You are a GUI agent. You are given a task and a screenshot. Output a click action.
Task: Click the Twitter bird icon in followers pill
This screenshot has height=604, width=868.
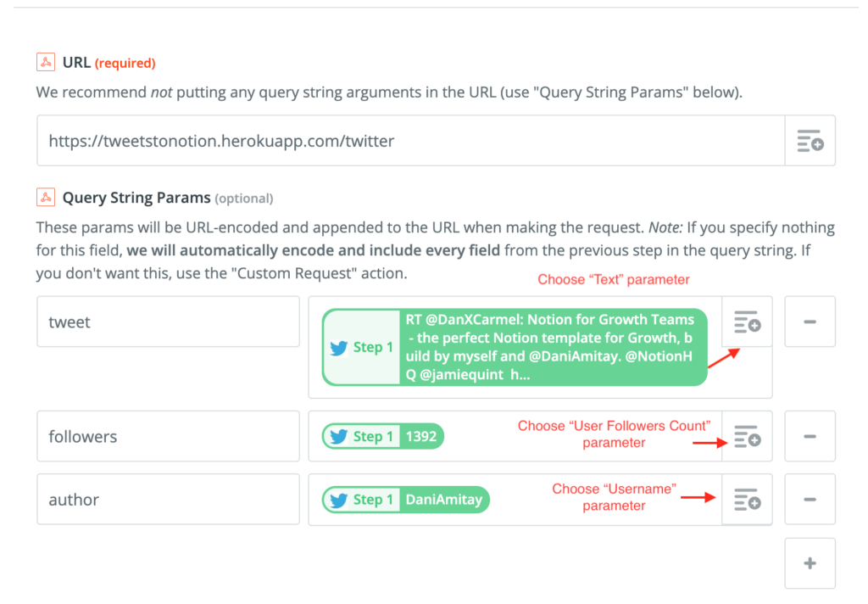pos(339,437)
